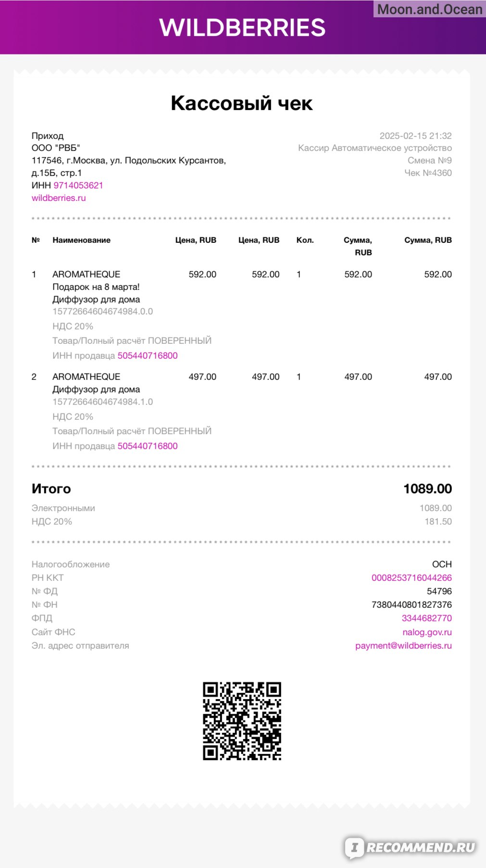Click the receipt QR code
Image resolution: width=486 pixels, height=868 pixels.
(242, 721)
